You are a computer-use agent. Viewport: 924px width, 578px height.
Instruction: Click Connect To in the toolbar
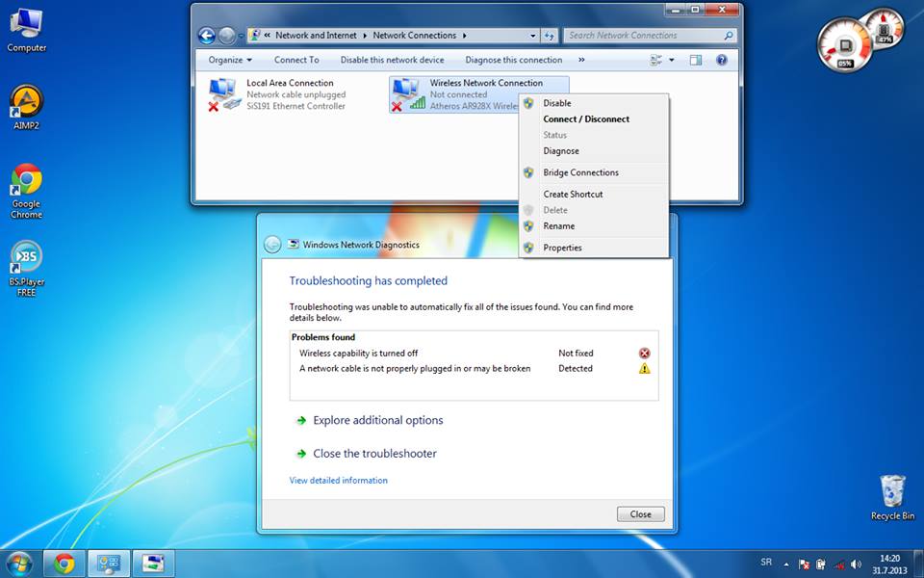coord(296,60)
